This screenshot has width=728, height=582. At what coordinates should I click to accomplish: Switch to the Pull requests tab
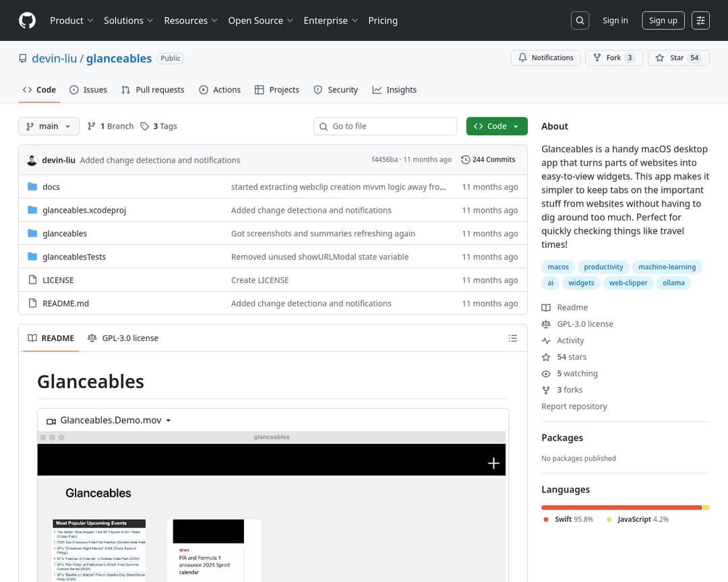152,90
